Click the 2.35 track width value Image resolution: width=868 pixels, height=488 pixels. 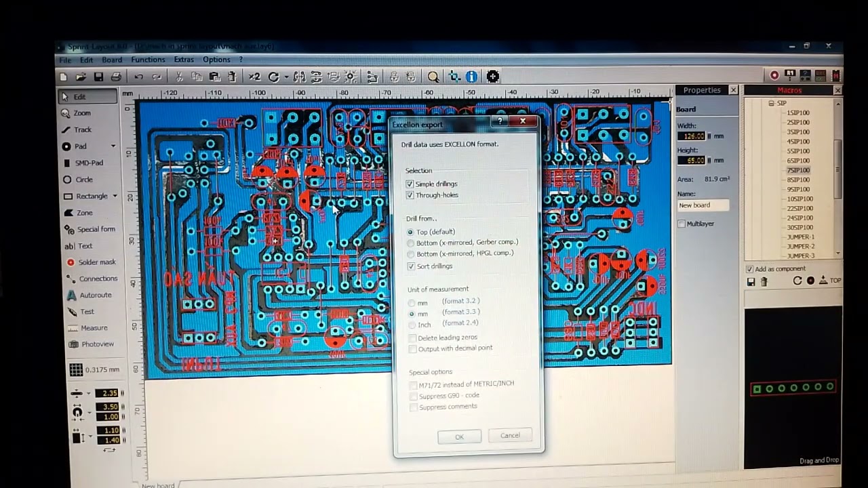tap(108, 393)
